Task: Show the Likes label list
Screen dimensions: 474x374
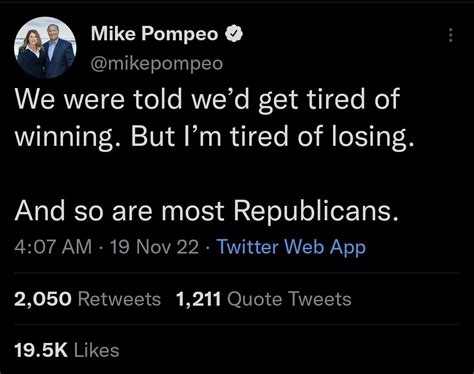Action: (97, 350)
